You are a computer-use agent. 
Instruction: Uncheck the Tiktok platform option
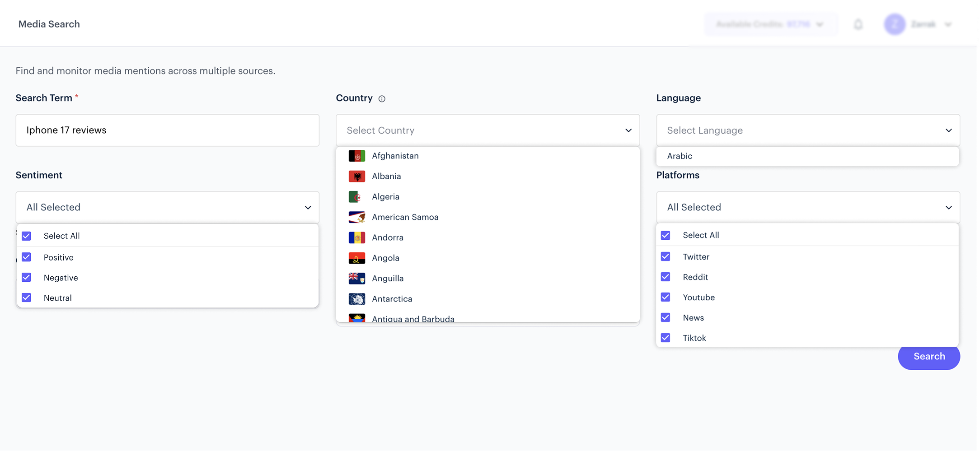click(x=665, y=338)
